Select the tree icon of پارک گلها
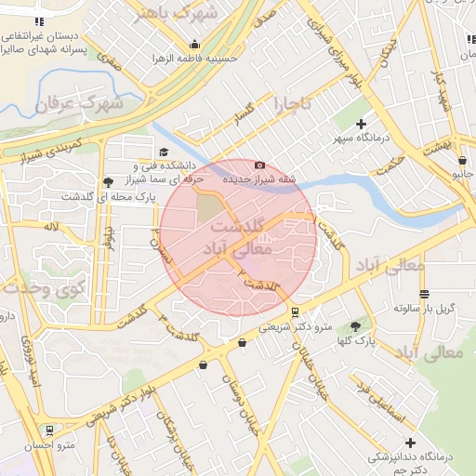 355,326
